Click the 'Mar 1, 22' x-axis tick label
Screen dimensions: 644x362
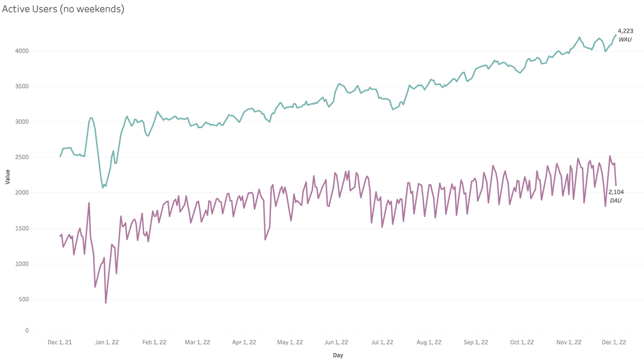click(x=197, y=343)
